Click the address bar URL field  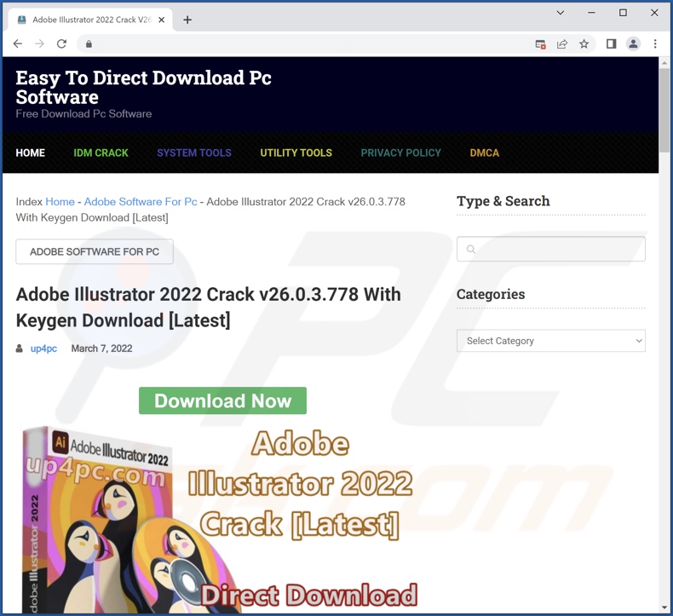point(311,43)
